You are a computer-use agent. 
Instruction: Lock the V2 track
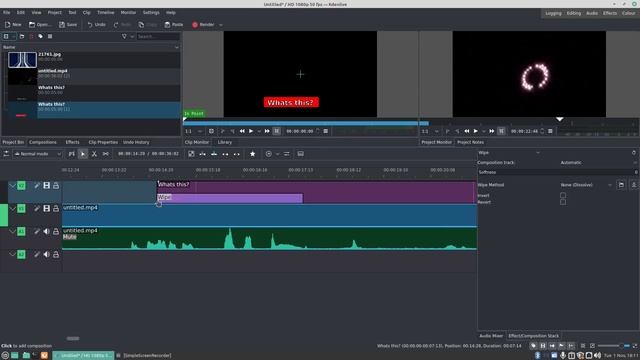coord(56,186)
